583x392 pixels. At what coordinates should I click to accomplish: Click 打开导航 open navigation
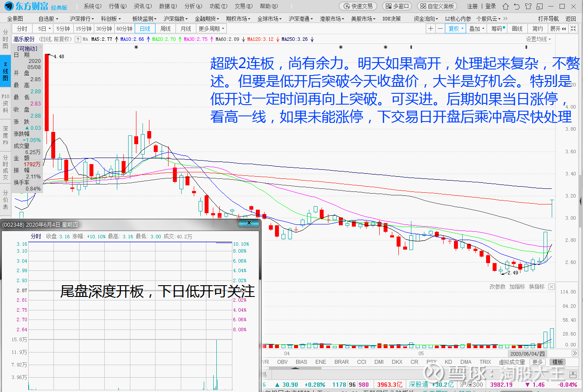point(548,19)
